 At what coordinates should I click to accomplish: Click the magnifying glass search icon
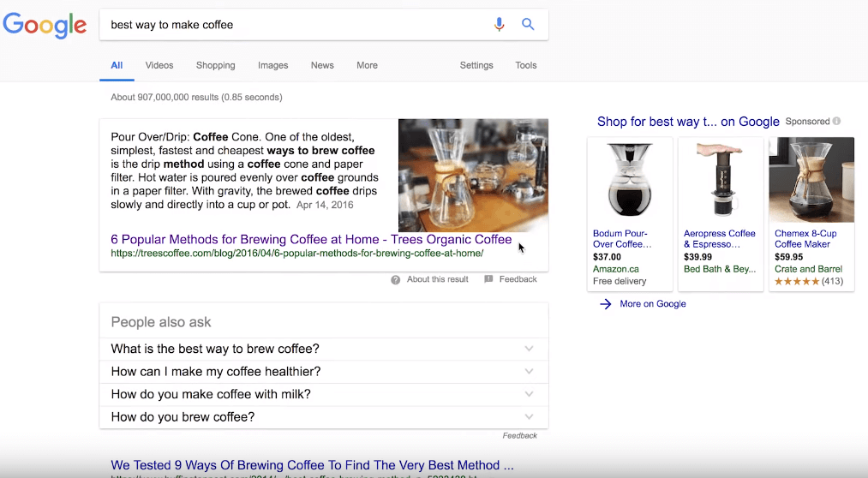pos(528,24)
